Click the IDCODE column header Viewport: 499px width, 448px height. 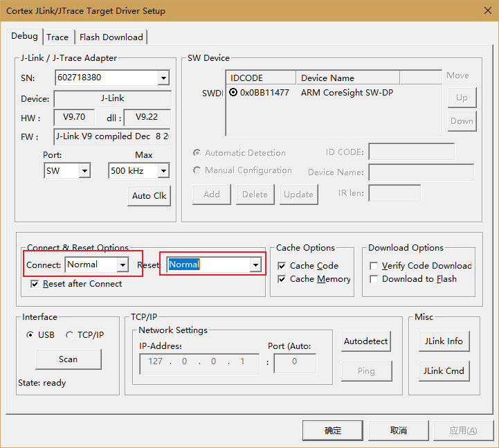click(261, 78)
